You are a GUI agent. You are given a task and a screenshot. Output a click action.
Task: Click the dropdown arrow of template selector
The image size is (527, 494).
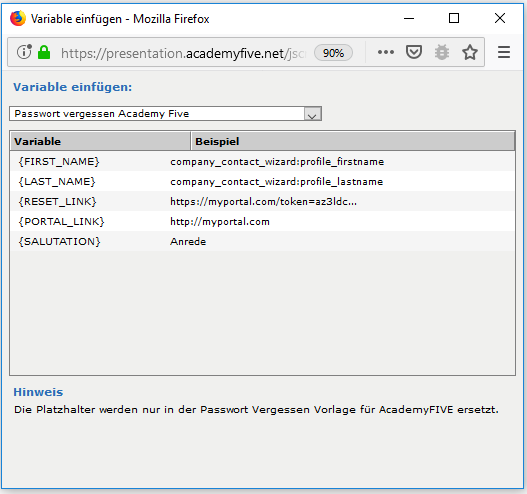[x=312, y=114]
